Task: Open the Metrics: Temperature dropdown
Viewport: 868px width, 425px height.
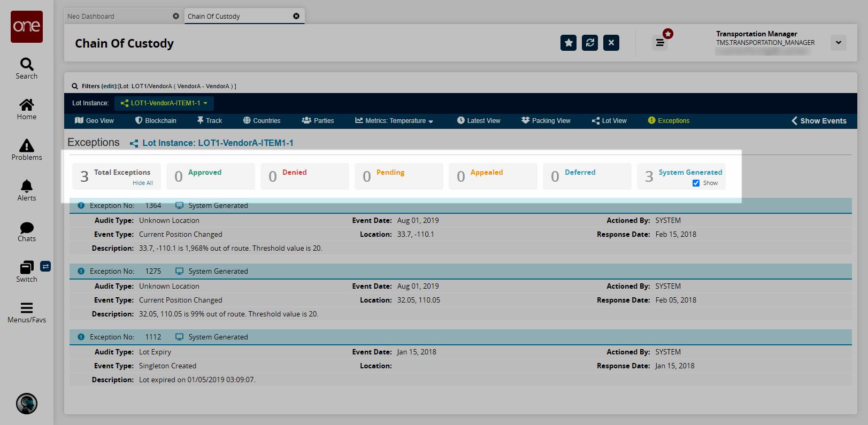Action: [x=394, y=121]
